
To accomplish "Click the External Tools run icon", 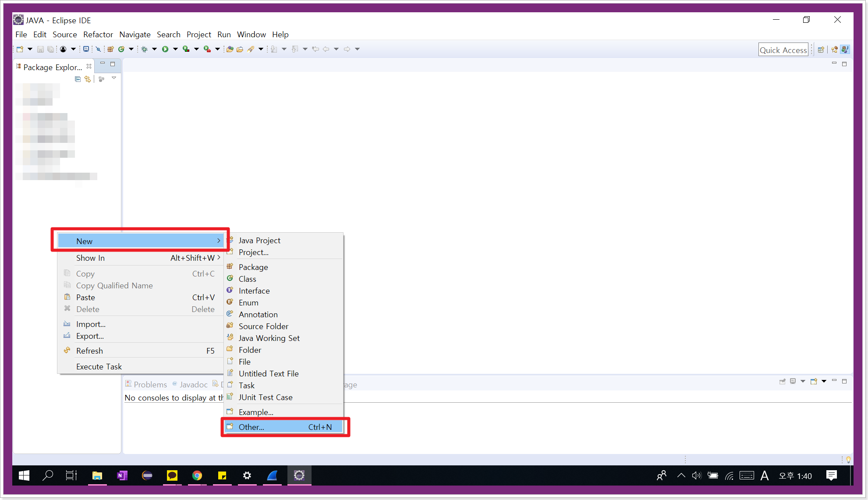I will (207, 49).
